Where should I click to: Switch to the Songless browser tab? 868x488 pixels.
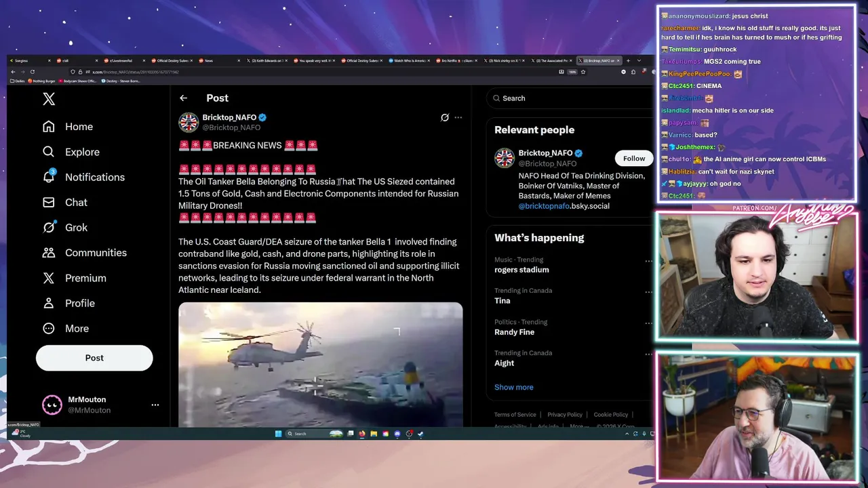pos(30,61)
